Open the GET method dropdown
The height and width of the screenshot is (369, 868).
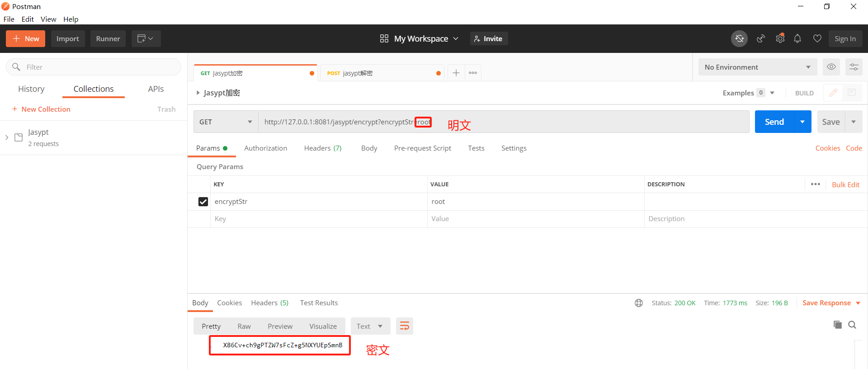click(226, 122)
